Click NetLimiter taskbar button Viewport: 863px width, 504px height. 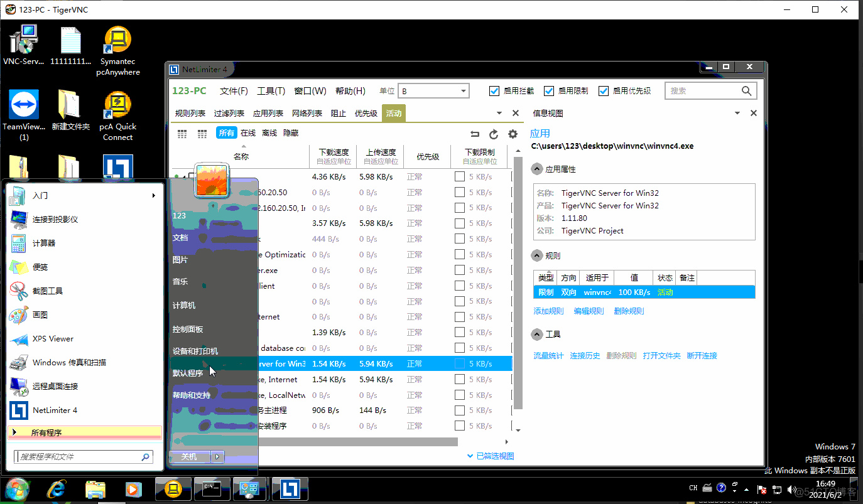pos(290,488)
